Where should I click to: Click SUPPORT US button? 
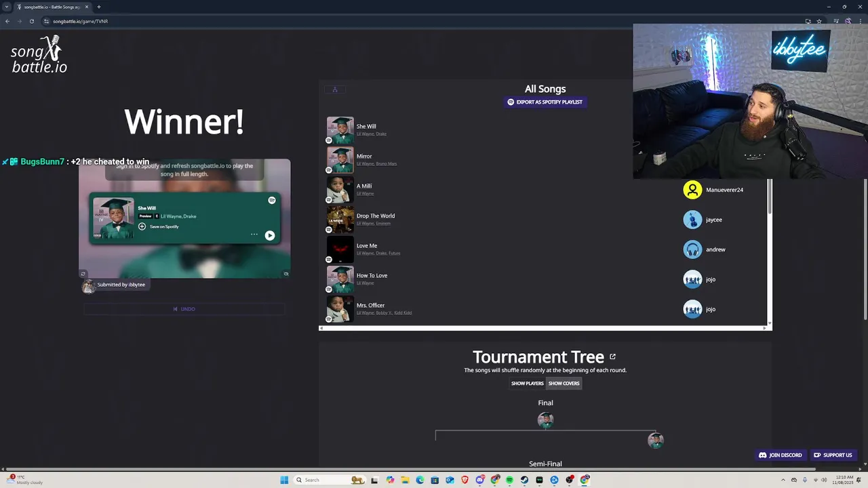pyautogui.click(x=833, y=455)
